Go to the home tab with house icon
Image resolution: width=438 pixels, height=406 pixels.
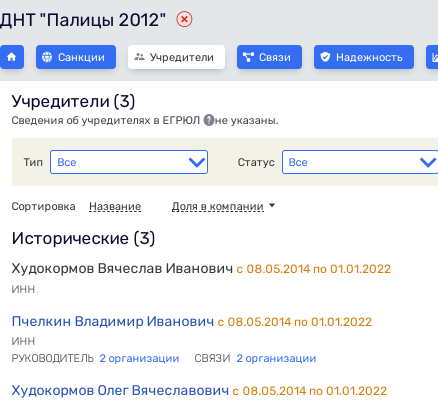point(12,57)
